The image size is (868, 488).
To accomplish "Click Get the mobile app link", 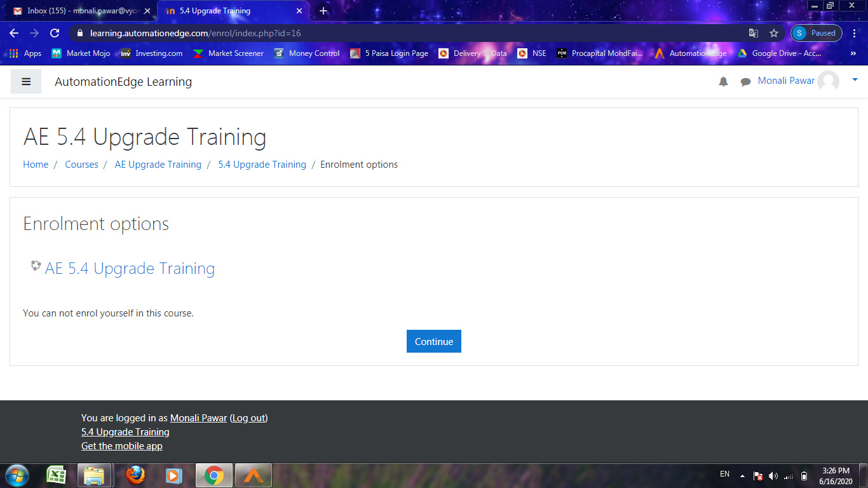I will pos(122,446).
